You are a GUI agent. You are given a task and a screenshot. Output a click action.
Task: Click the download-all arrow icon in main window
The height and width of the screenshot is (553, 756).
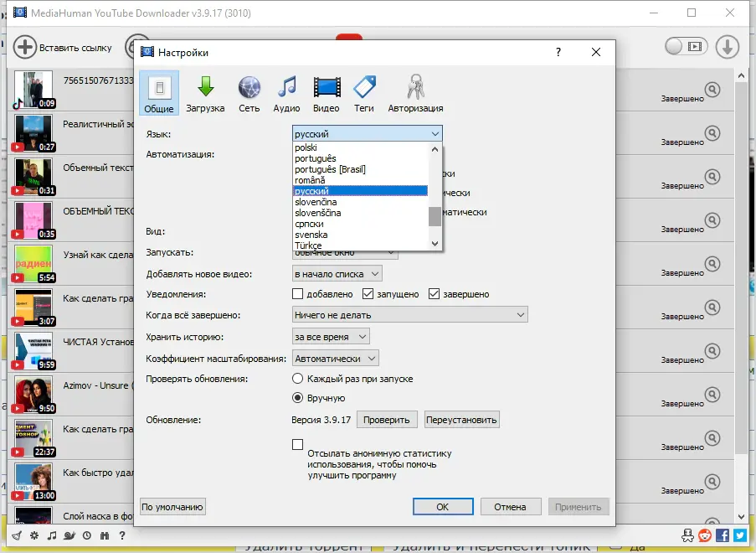pos(727,47)
